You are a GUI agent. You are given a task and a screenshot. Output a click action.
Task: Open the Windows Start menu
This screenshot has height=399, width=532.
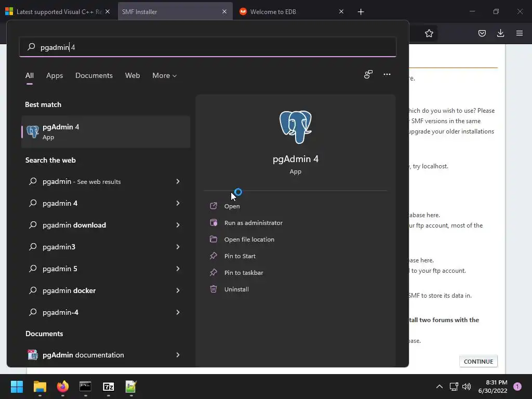[17, 387]
